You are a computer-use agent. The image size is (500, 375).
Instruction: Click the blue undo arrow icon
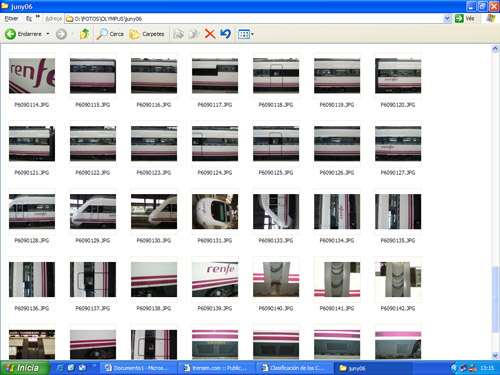coord(226,34)
